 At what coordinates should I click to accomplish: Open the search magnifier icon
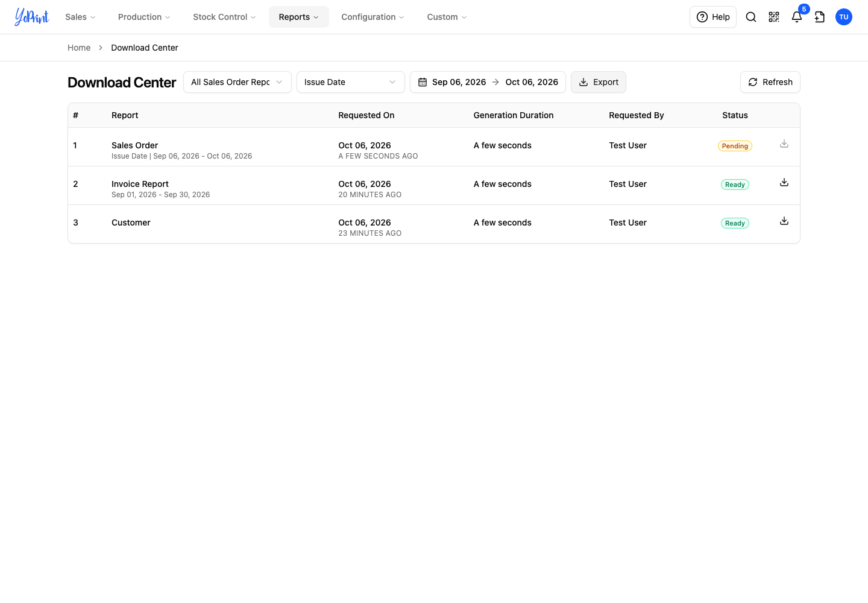click(751, 17)
